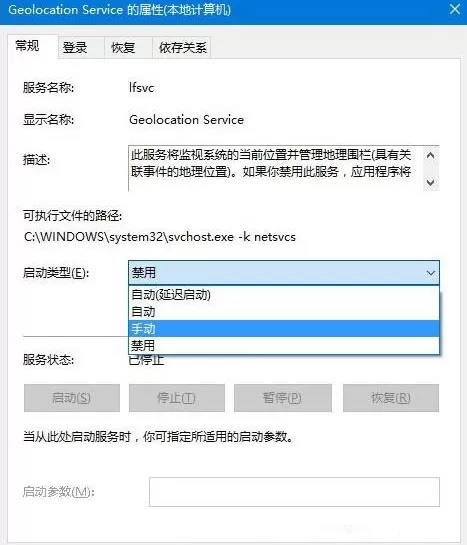467x545 pixels.
Task: Pick 禁用 from the dropdown list
Action: pyautogui.click(x=284, y=345)
